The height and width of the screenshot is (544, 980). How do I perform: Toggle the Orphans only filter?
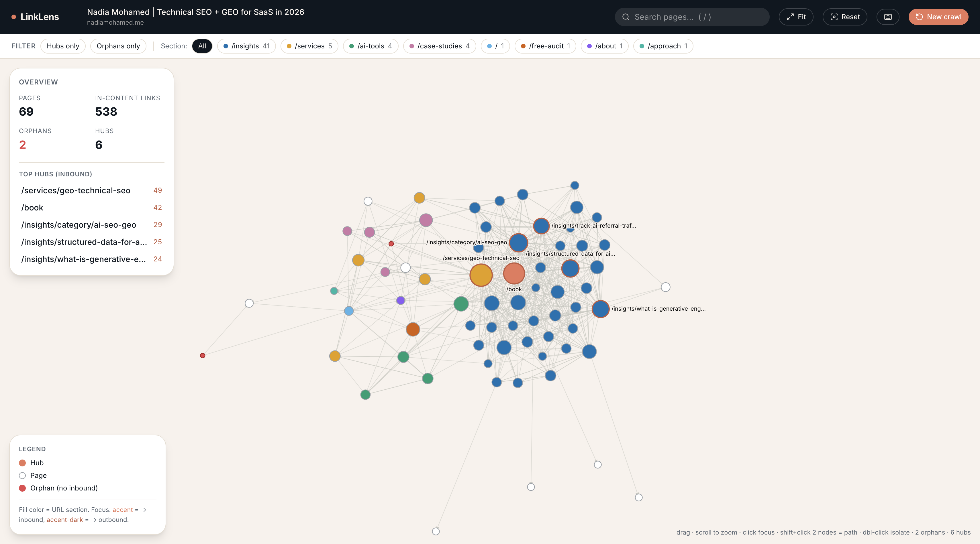coord(118,46)
